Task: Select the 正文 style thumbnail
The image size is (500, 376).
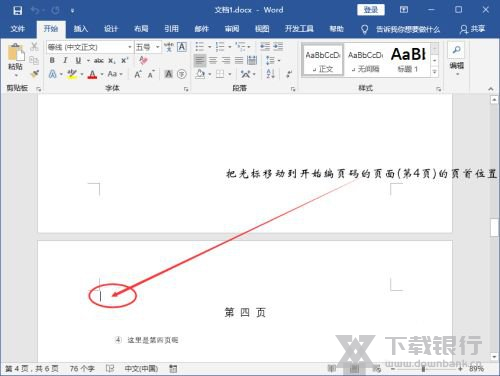Action: 323,61
